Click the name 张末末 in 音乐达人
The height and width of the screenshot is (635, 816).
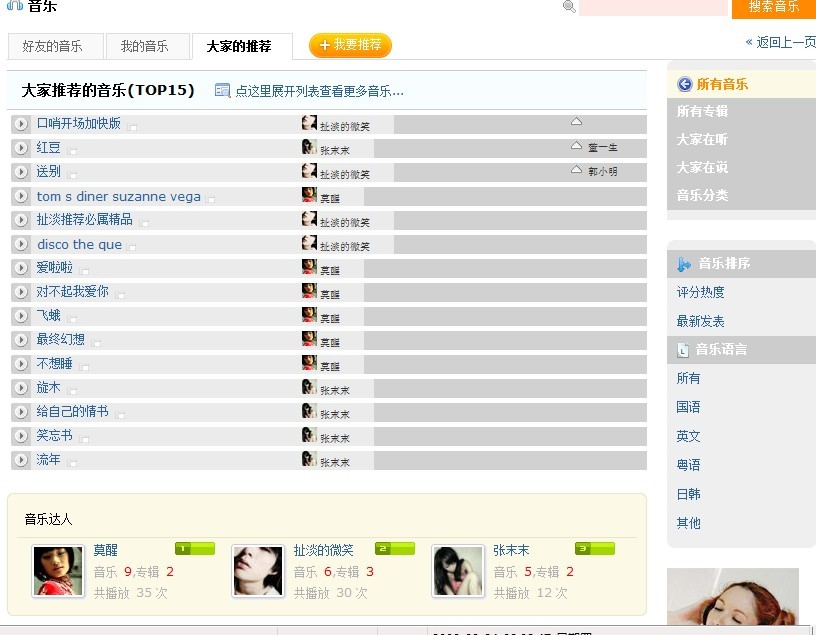(x=511, y=550)
